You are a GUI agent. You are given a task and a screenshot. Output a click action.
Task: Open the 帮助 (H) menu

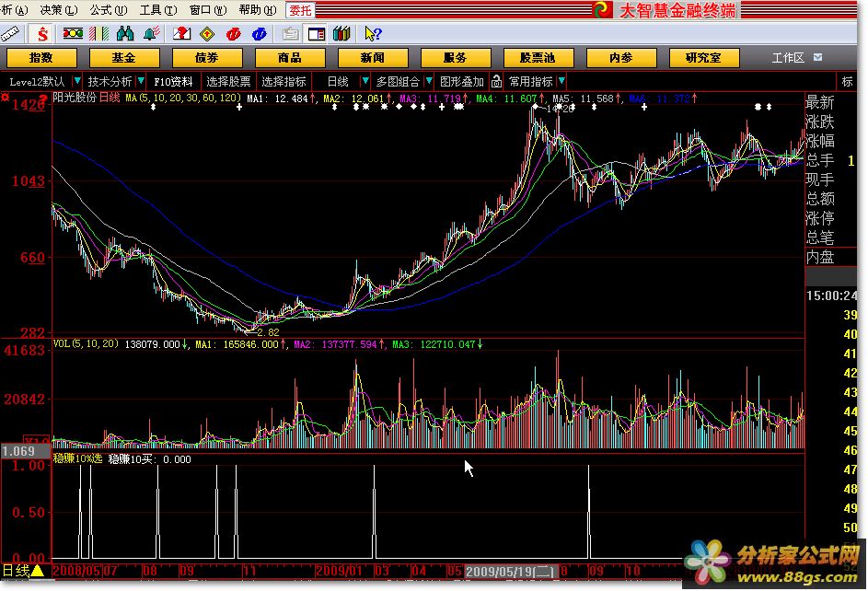pos(258,10)
